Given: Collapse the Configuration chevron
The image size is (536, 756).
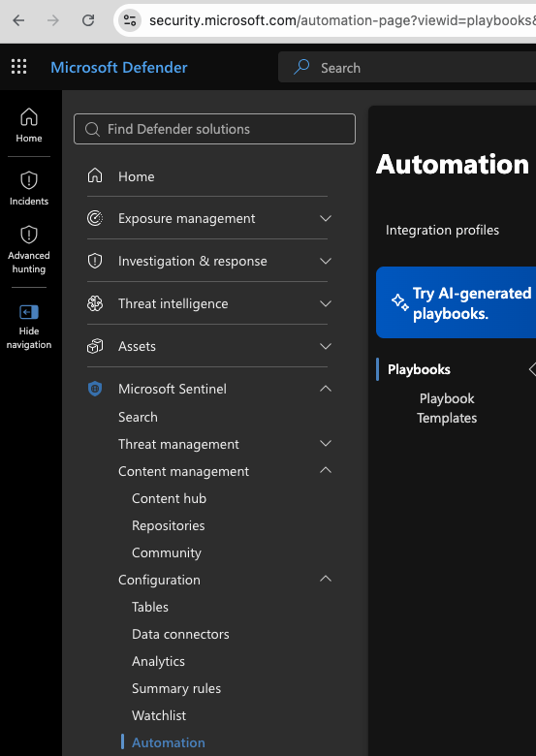Looking at the screenshot, I should 326,579.
